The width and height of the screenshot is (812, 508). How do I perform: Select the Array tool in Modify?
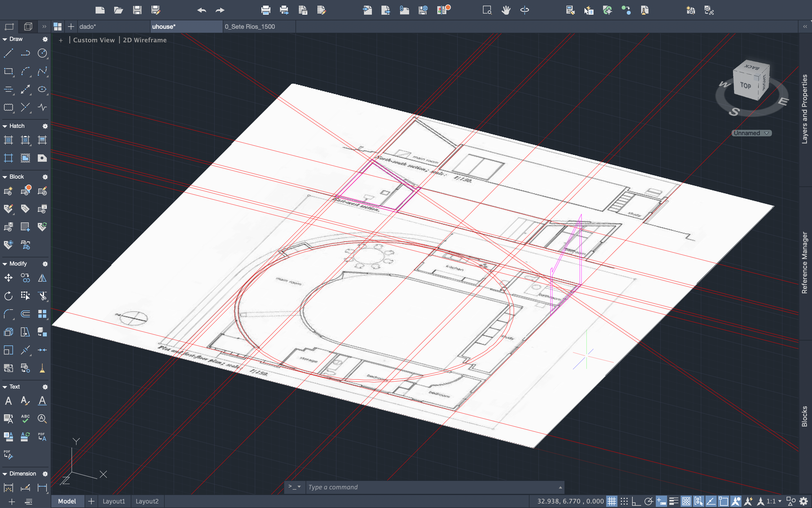[42, 314]
